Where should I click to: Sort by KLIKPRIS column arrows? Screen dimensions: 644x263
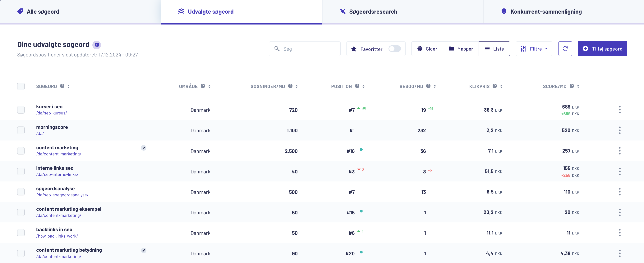[x=501, y=86]
